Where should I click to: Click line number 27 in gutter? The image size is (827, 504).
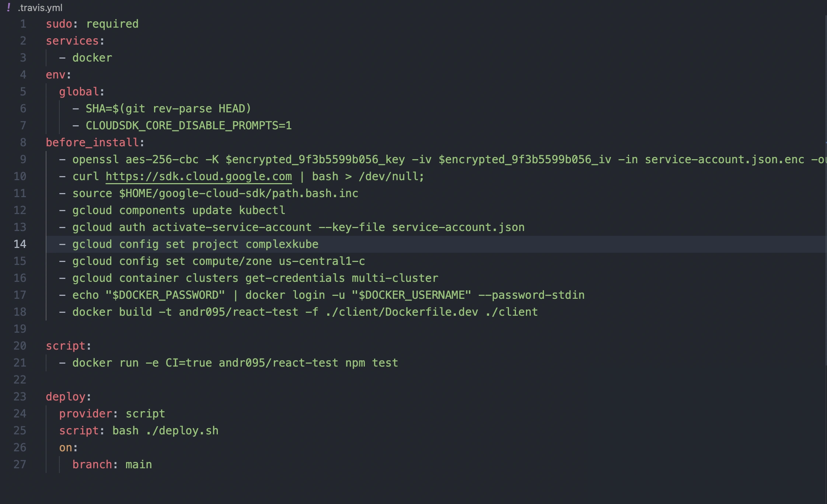(20, 464)
